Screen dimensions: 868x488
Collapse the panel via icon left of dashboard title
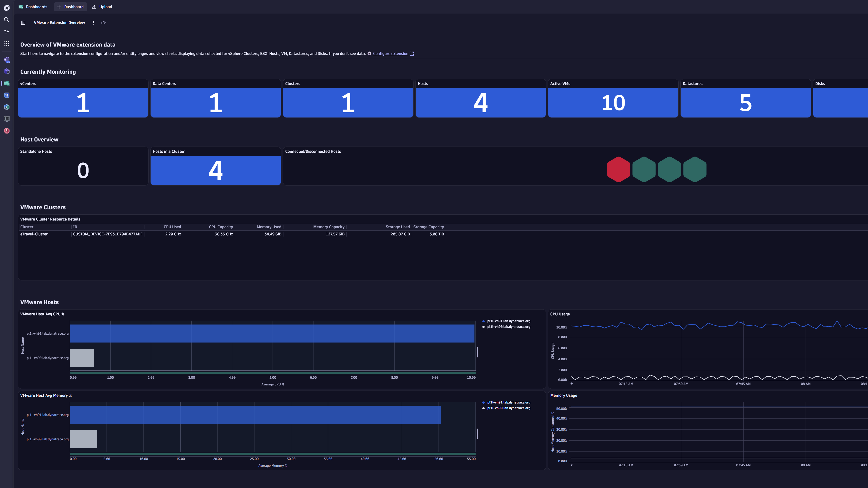(x=23, y=23)
